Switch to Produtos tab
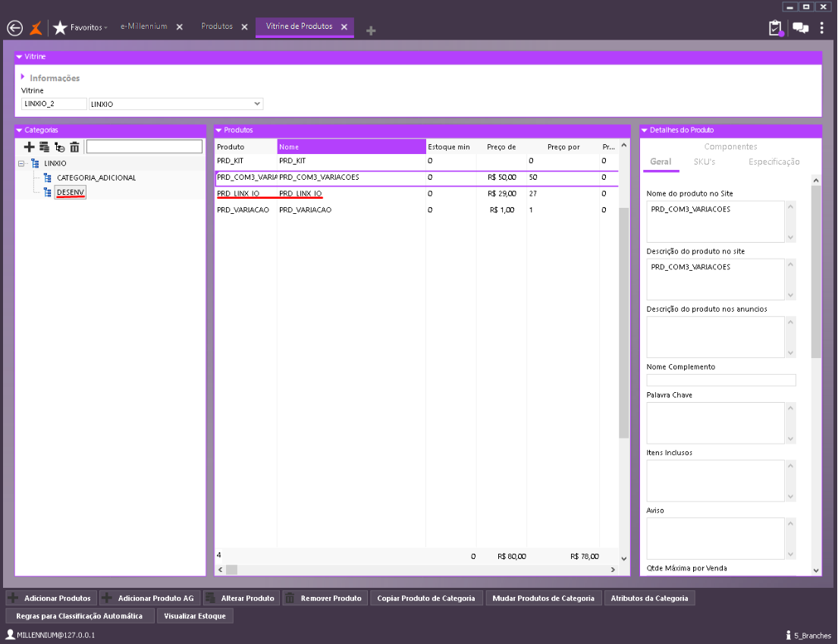 tap(216, 27)
